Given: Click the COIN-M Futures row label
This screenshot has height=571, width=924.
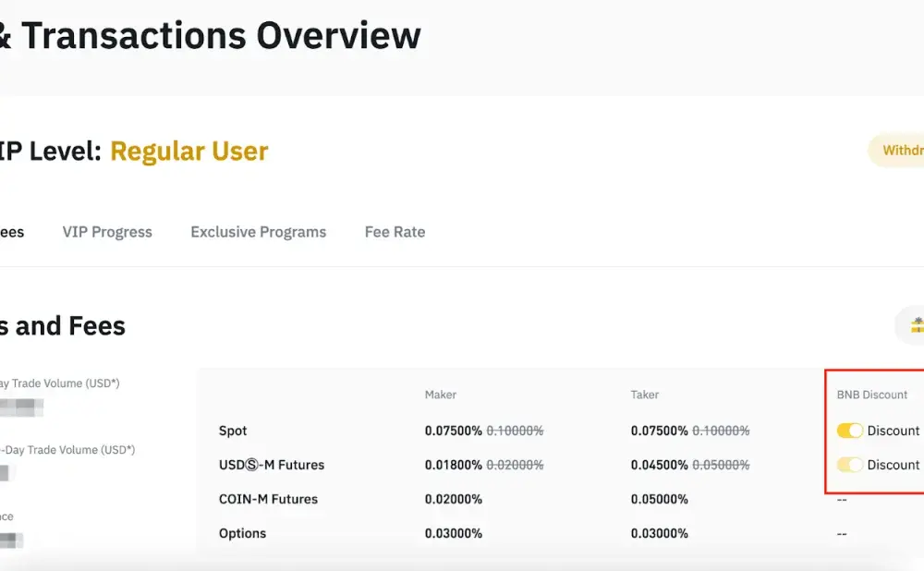Looking at the screenshot, I should pyautogui.click(x=268, y=499).
